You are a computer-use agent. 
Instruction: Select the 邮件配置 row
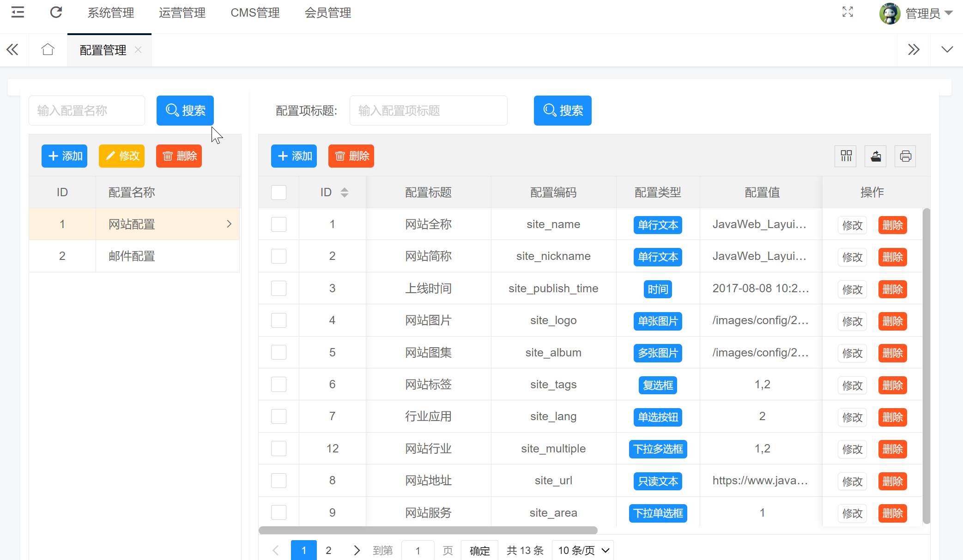click(134, 256)
